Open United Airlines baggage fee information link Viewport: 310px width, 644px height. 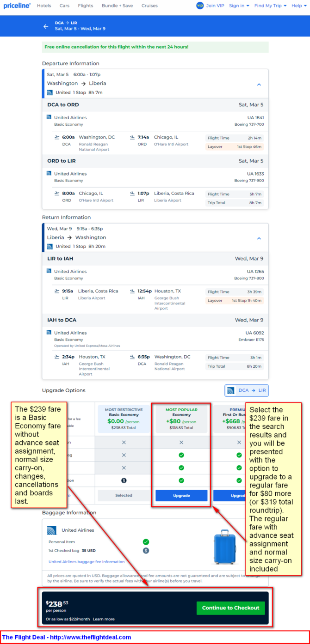tap(87, 562)
